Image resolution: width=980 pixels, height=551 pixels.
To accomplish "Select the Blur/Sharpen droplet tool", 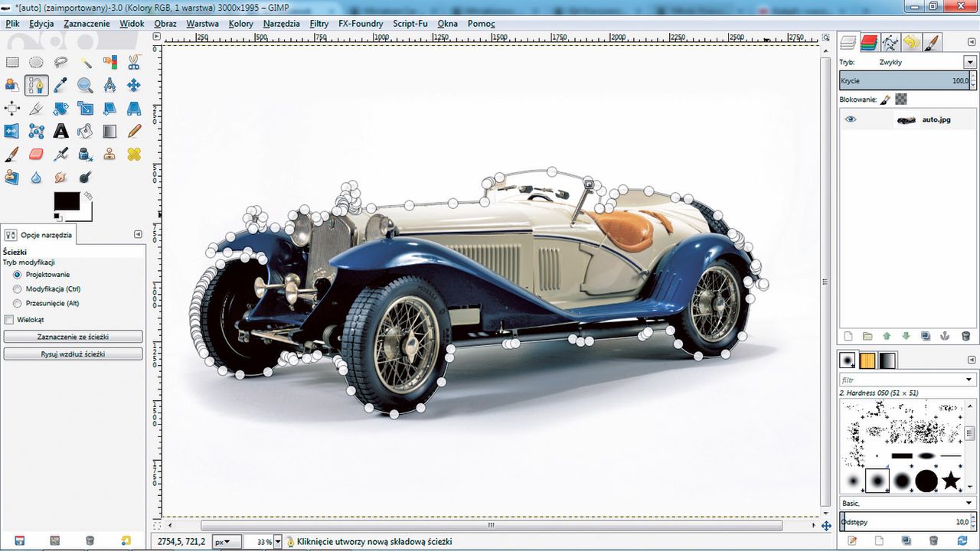I will pyautogui.click(x=36, y=177).
